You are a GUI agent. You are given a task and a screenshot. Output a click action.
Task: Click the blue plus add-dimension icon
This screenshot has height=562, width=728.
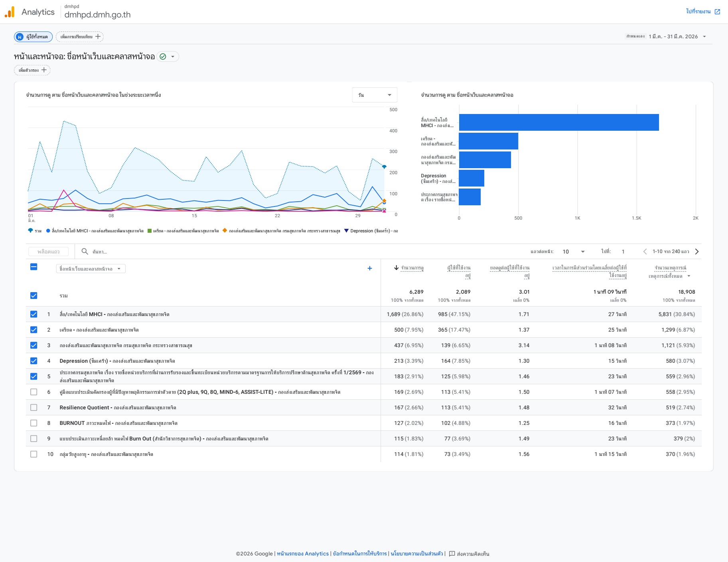[x=369, y=269]
